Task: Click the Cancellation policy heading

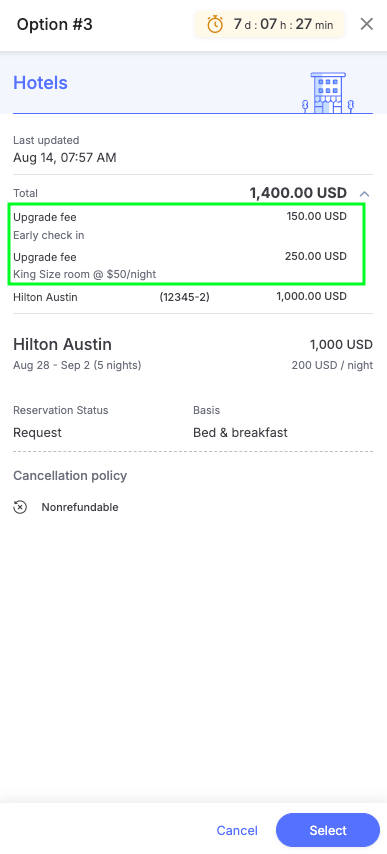Action: click(70, 475)
